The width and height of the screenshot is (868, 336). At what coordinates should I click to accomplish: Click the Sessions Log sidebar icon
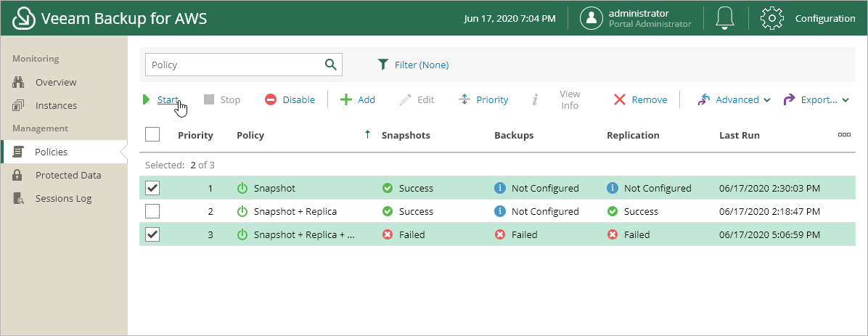17,199
